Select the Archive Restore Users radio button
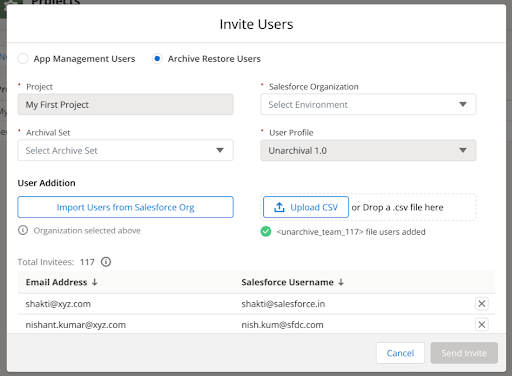This screenshot has width=512, height=376. (157, 59)
